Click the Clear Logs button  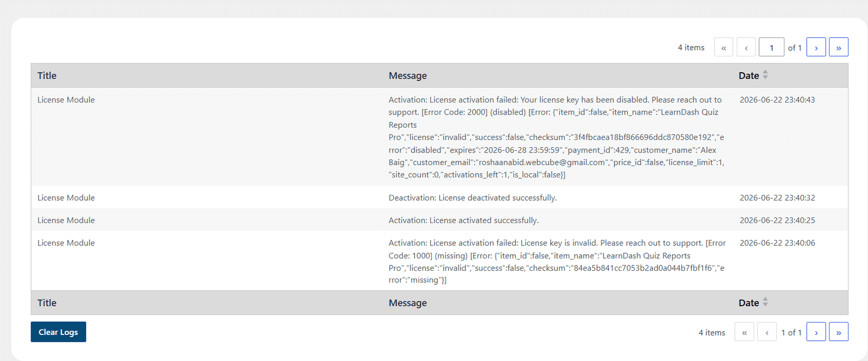(x=59, y=332)
